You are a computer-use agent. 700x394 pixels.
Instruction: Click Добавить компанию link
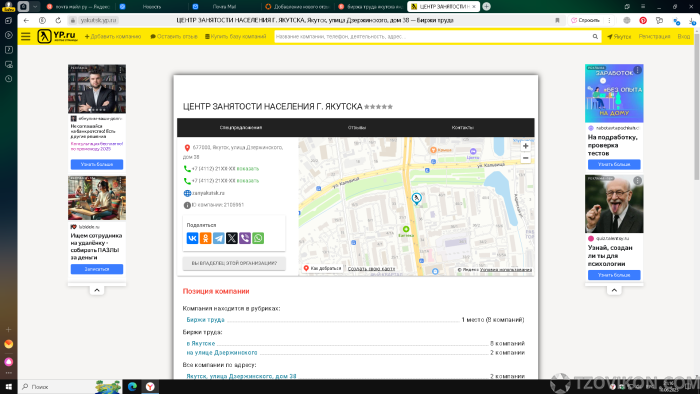pos(113,37)
